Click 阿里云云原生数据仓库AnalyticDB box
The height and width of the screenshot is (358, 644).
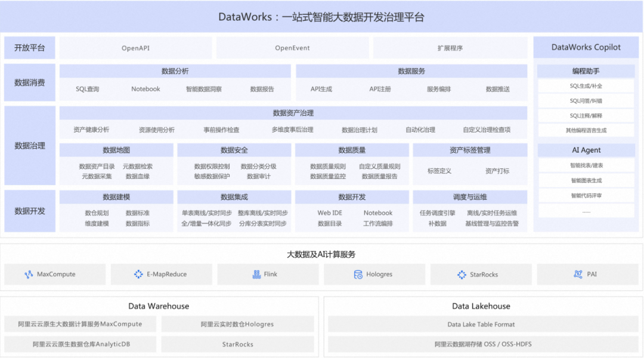click(x=80, y=344)
